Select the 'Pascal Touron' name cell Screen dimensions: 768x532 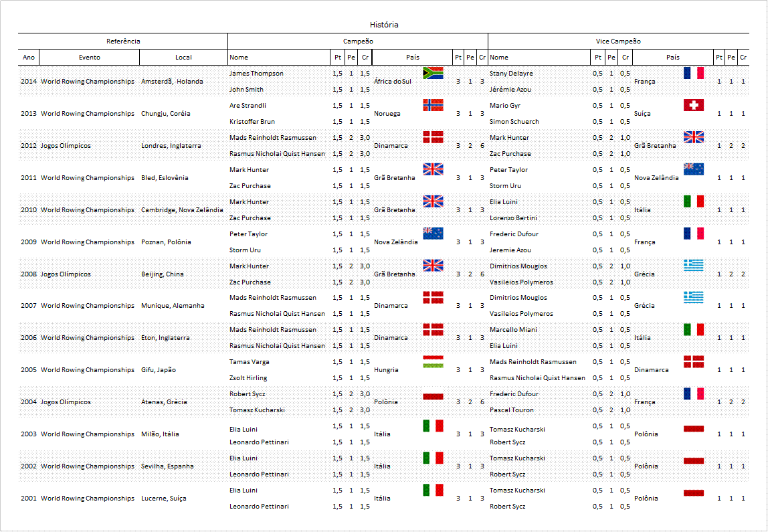[512, 410]
